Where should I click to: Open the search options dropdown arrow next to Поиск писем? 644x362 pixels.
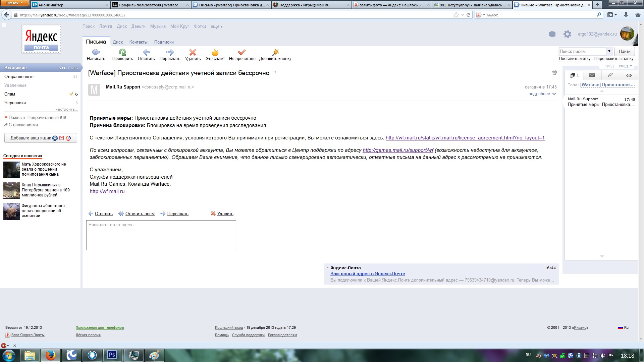[x=609, y=51]
